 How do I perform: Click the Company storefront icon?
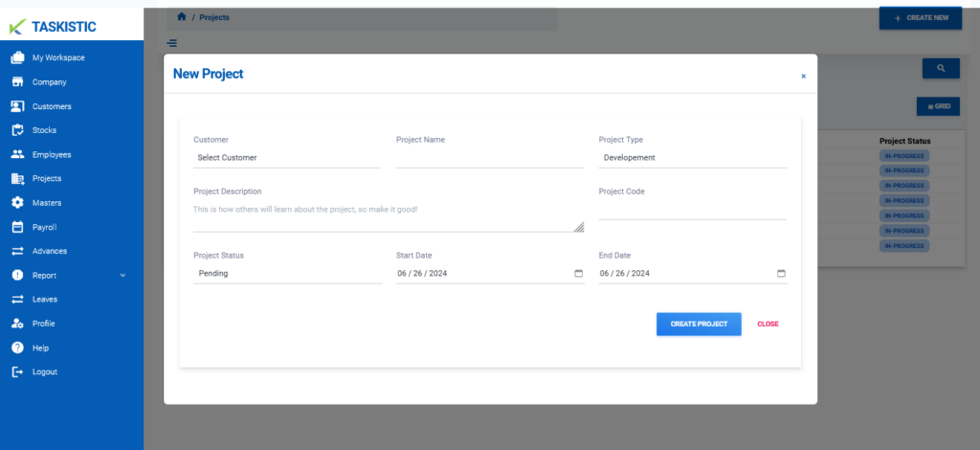click(x=17, y=82)
